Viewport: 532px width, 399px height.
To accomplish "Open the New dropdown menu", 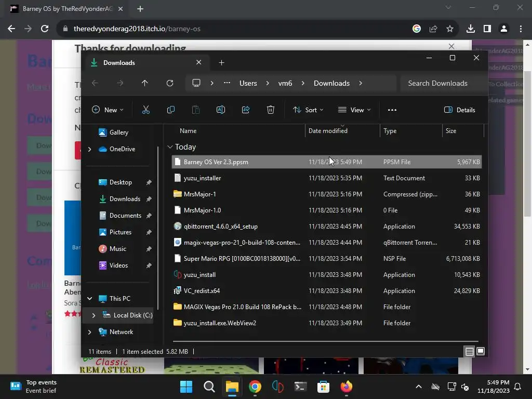I will tap(108, 110).
